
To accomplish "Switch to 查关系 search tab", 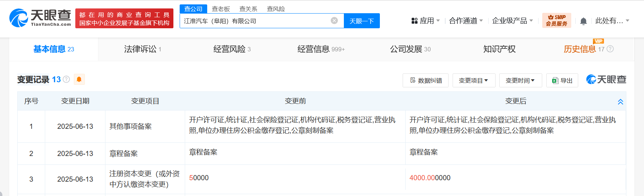I will [x=248, y=9].
